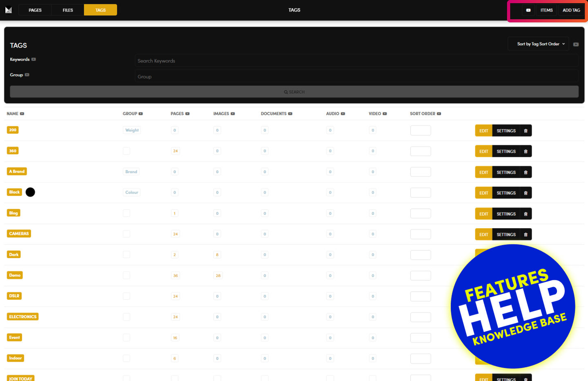Click video icon right of the sort dropdown
Viewport: 588px width, 381px height.
click(576, 45)
